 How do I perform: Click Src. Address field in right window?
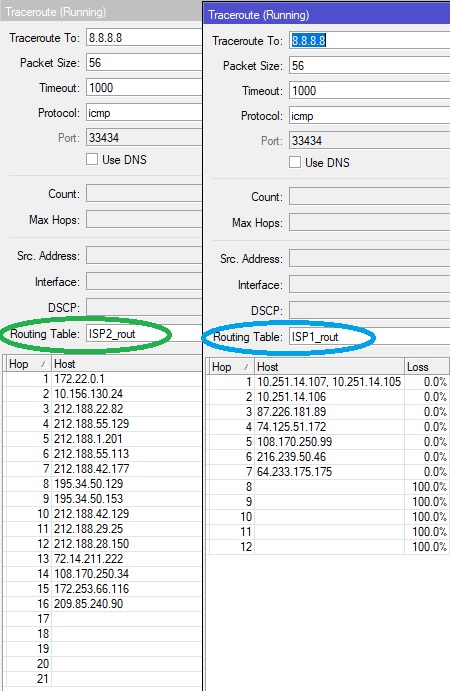(x=369, y=259)
